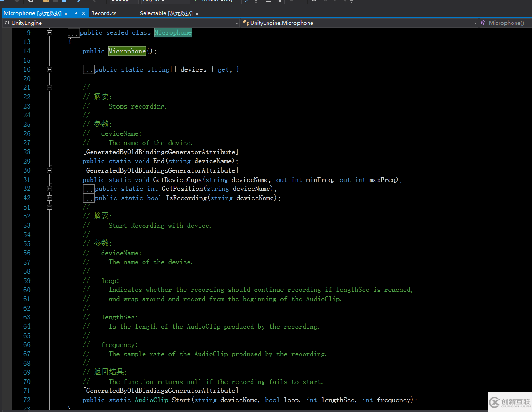Collapse the Start Recording comment block at line 51
This screenshot has height=412, width=532.
coord(49,207)
